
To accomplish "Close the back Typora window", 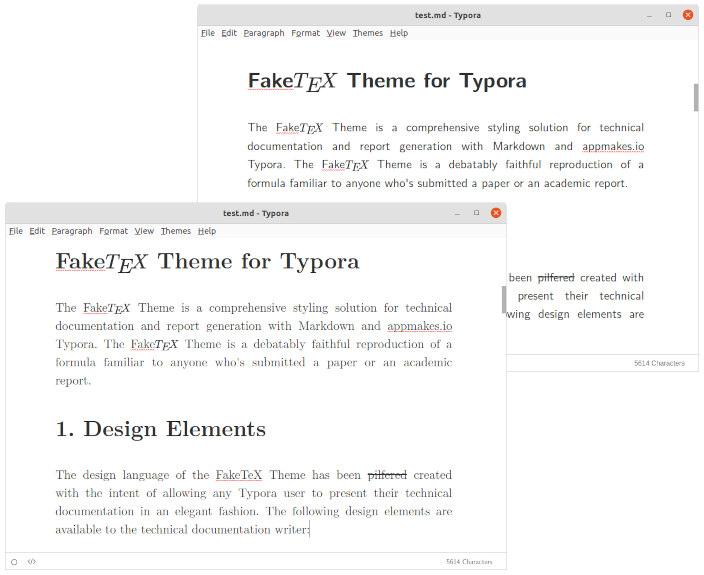I will [x=688, y=15].
